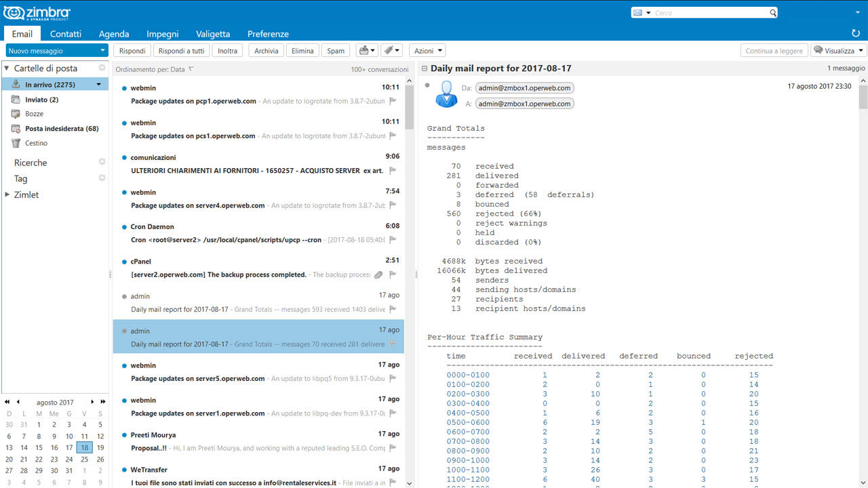868x488 pixels.
Task: Go to previous year in mini calendar
Action: pos(7,402)
